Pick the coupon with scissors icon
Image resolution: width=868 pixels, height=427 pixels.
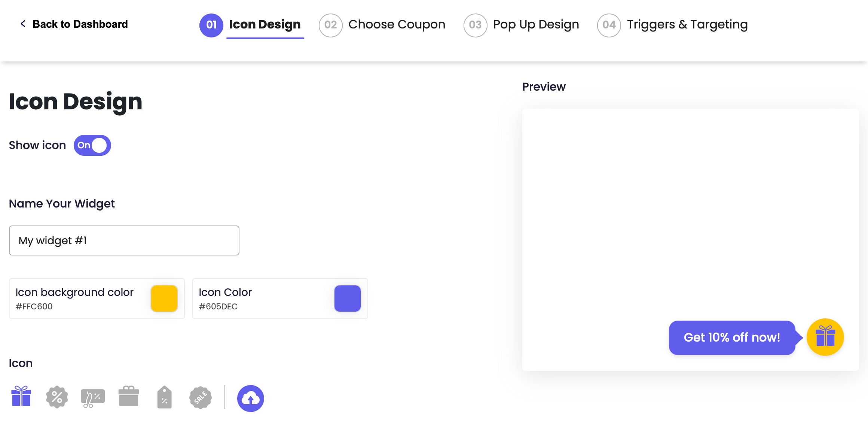92,398
